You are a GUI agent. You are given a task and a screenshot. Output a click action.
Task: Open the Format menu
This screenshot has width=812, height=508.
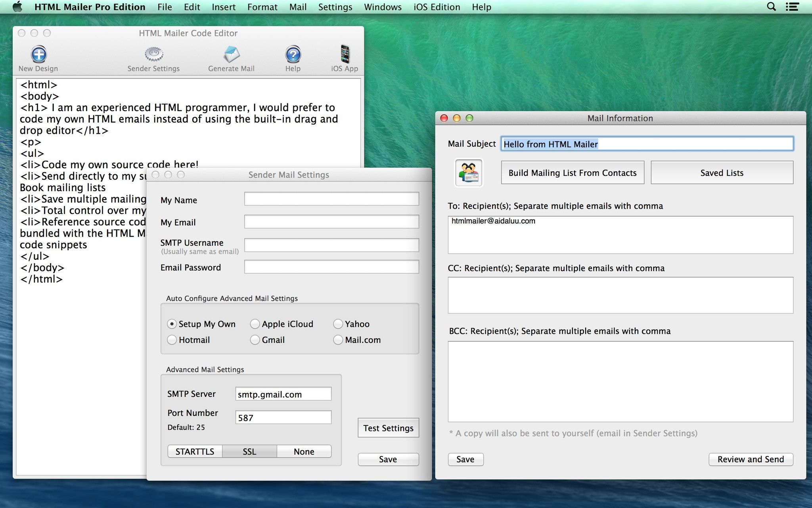(262, 7)
